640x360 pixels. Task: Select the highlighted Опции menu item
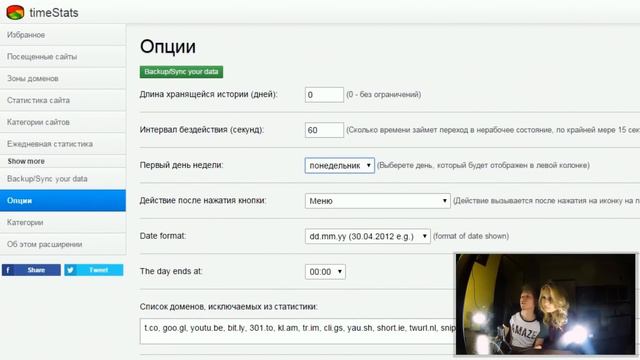[63, 200]
